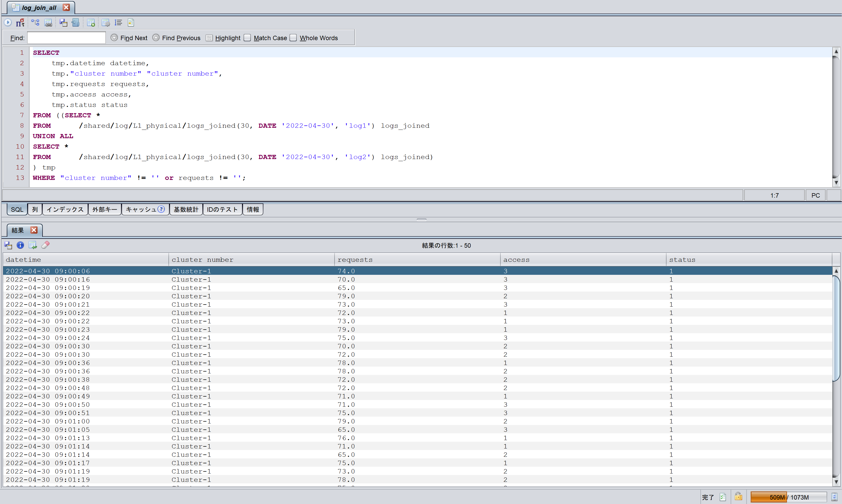This screenshot has height=504, width=842.
Task: Click the Find Previous label
Action: click(x=181, y=38)
